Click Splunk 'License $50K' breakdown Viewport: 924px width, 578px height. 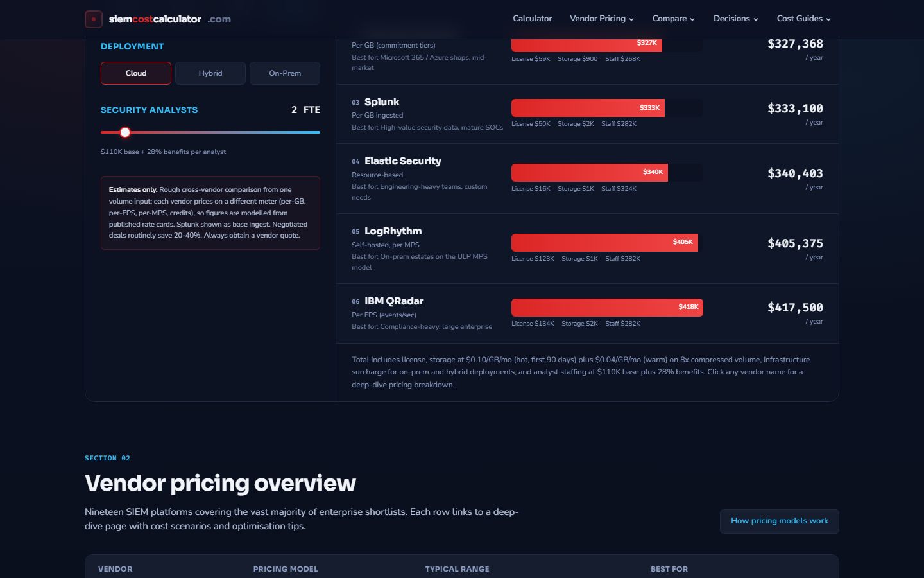click(531, 124)
